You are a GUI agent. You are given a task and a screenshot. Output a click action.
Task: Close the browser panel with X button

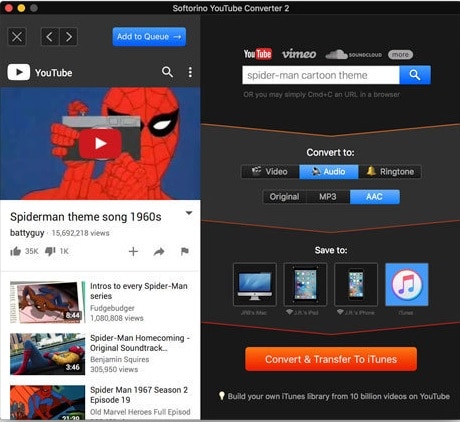click(x=17, y=37)
